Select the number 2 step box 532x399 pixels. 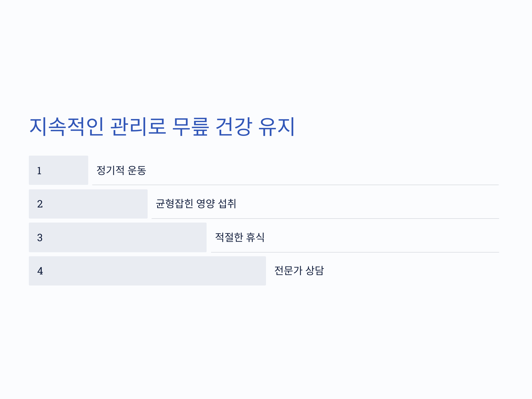[x=88, y=204]
